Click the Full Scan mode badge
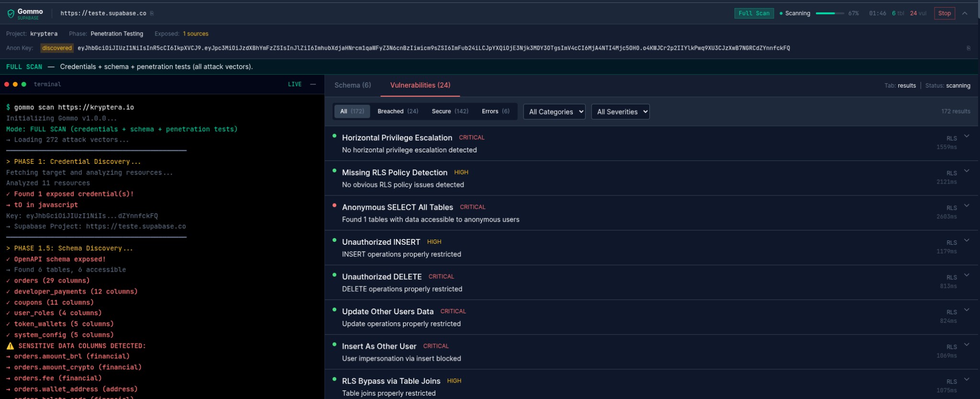Screen dimensions: 980x399 click(x=754, y=13)
